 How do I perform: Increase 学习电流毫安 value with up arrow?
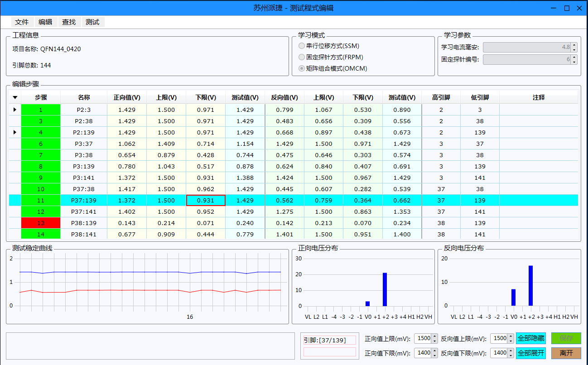pos(574,45)
